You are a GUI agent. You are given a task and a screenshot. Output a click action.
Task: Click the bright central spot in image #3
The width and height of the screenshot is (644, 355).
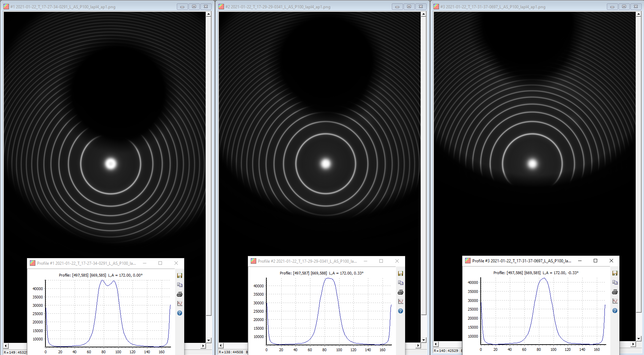[x=532, y=163]
